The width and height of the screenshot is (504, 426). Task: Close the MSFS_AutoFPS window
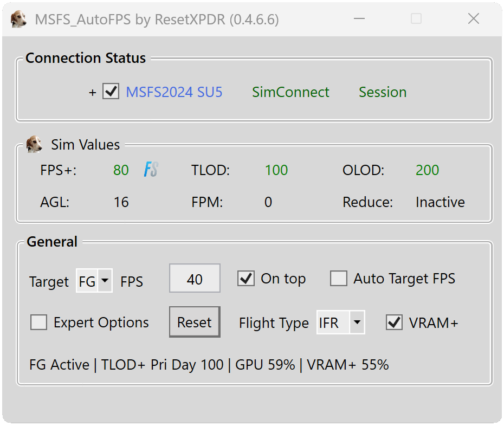(x=474, y=18)
